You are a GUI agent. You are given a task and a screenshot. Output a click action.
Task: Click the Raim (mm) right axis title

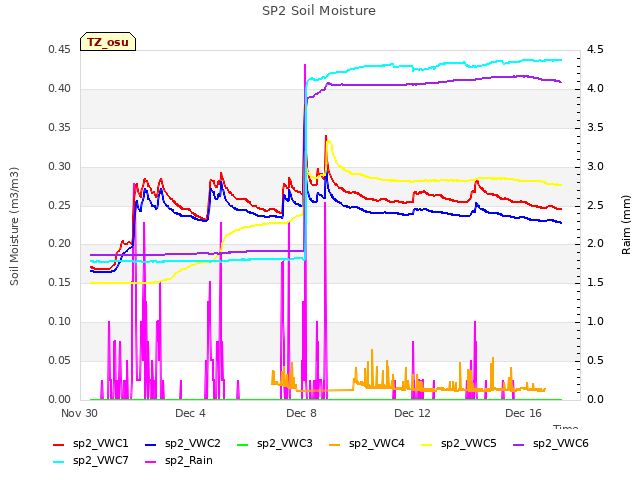tap(626, 225)
